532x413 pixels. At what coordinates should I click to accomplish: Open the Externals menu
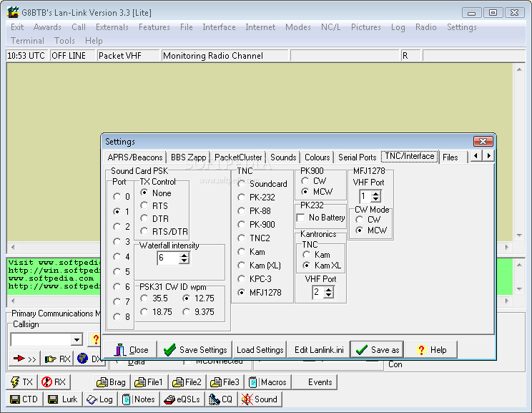click(112, 27)
